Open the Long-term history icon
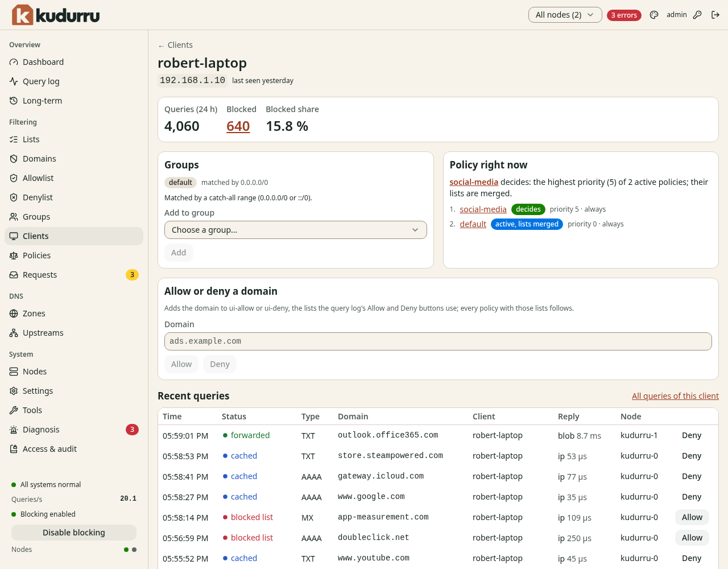The height and width of the screenshot is (569, 728). (x=14, y=101)
